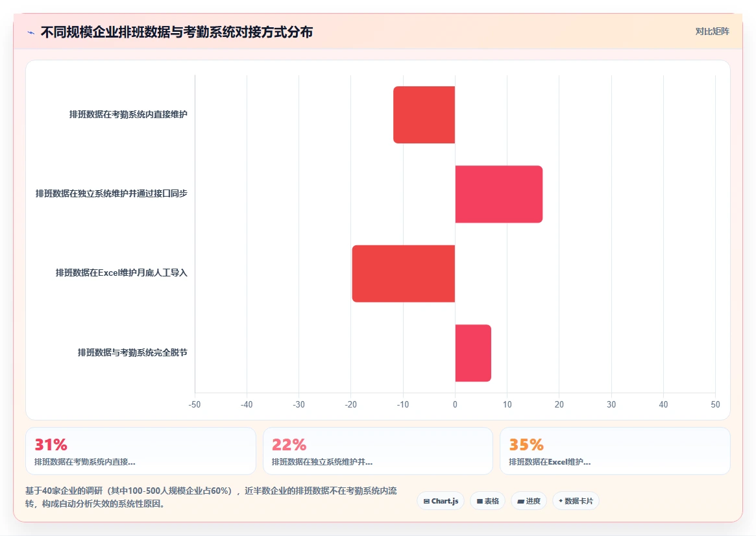Image resolution: width=756 pixels, height=536 pixels.
Task: Click the 对比矩阵 label in header
Action: pyautogui.click(x=712, y=31)
